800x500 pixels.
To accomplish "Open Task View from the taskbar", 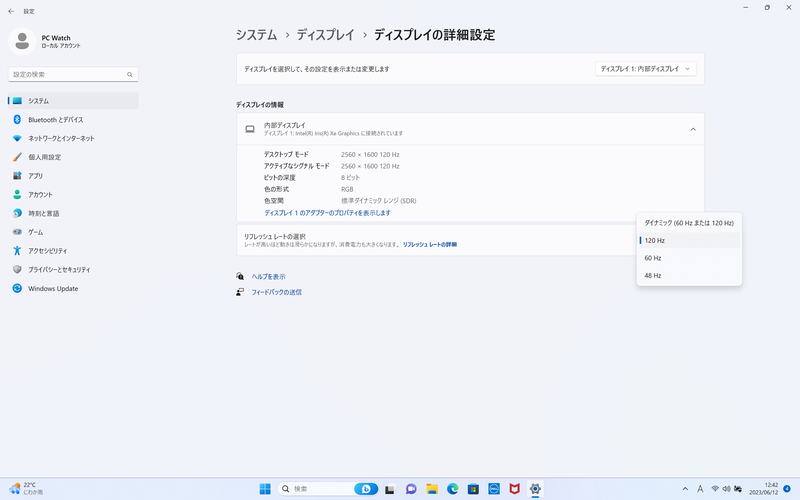I will click(390, 489).
